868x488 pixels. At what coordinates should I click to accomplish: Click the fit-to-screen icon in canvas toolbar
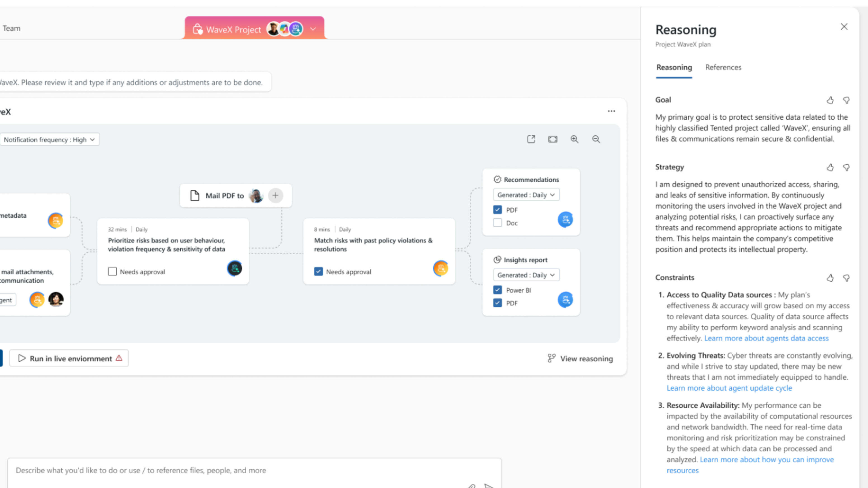553,139
